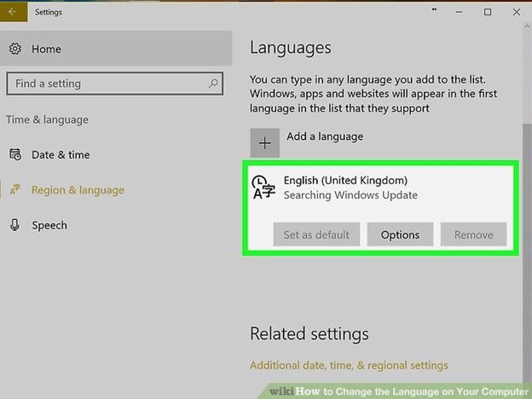Open Additional date, time, & regional settings
Screen dimensions: 532x399
(349, 366)
